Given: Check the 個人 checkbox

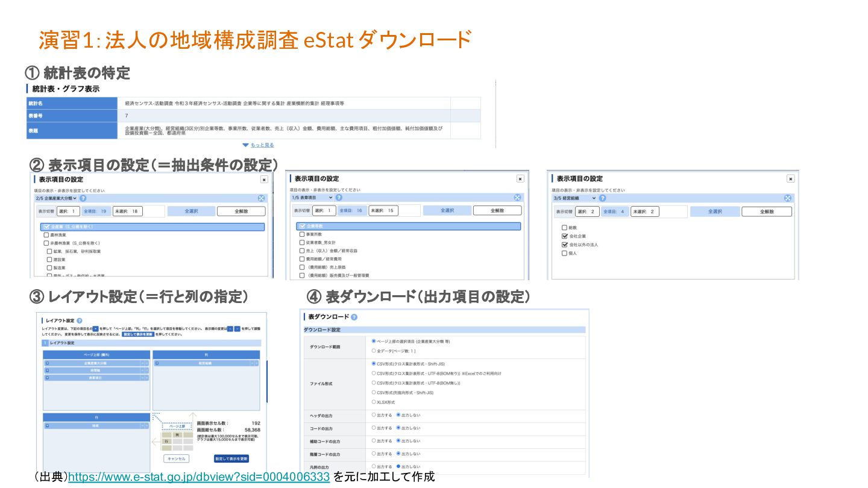Looking at the screenshot, I should coord(564,253).
